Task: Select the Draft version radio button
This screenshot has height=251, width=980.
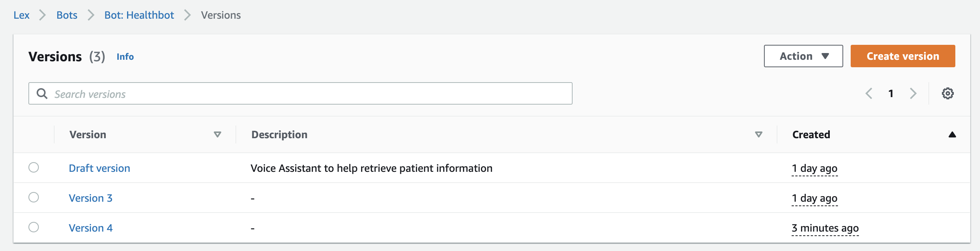Action: point(34,168)
